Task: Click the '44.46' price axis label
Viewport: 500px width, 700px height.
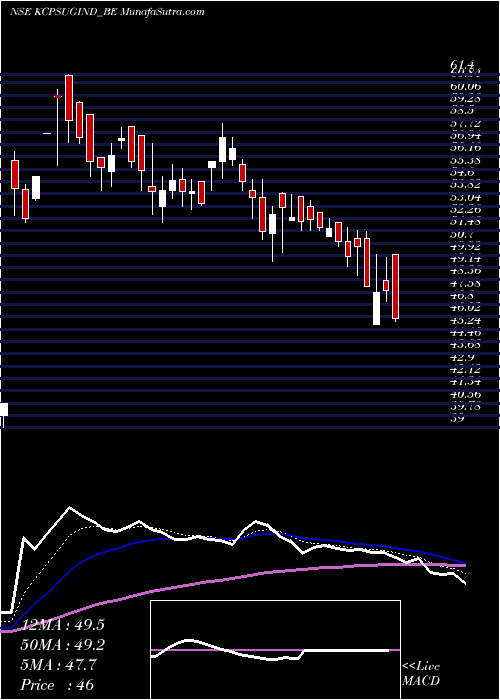Action: point(464,333)
